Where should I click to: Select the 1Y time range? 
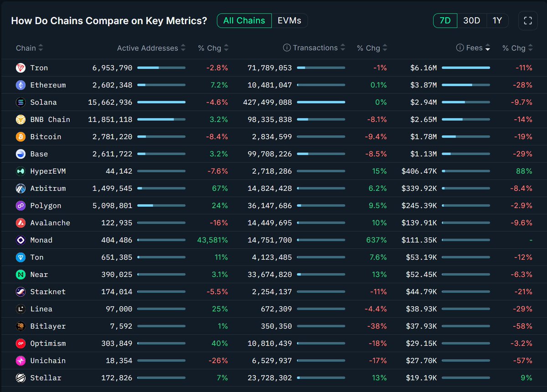497,20
